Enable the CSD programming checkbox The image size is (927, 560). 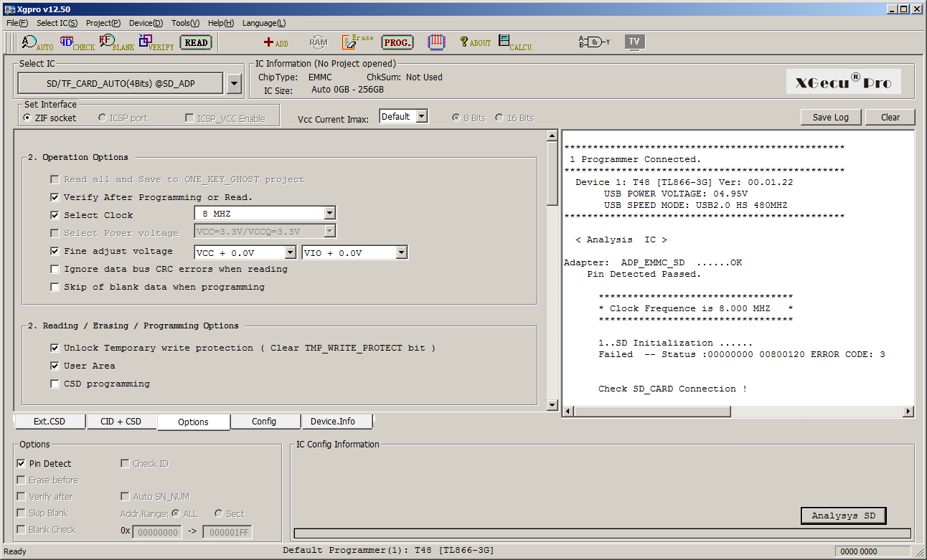pos(55,384)
